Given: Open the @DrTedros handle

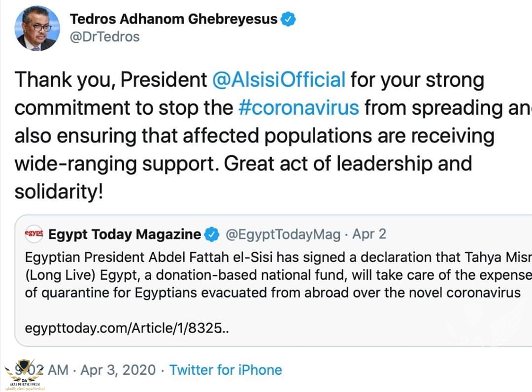Looking at the screenshot, I should click(104, 37).
